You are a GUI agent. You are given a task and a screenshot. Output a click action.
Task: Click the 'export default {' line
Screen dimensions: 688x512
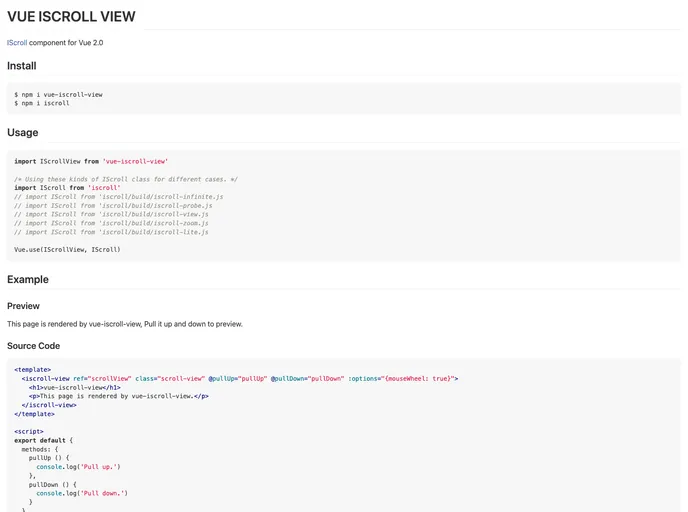(43, 440)
